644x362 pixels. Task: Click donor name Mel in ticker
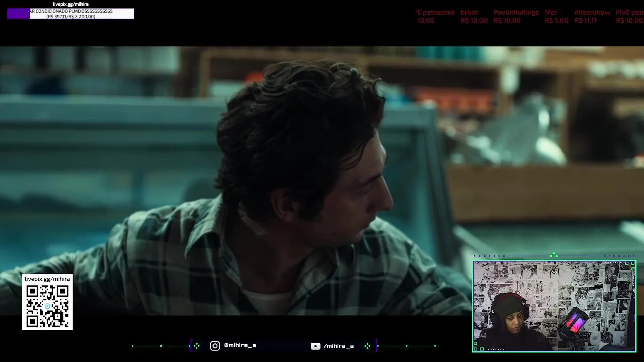(x=550, y=12)
